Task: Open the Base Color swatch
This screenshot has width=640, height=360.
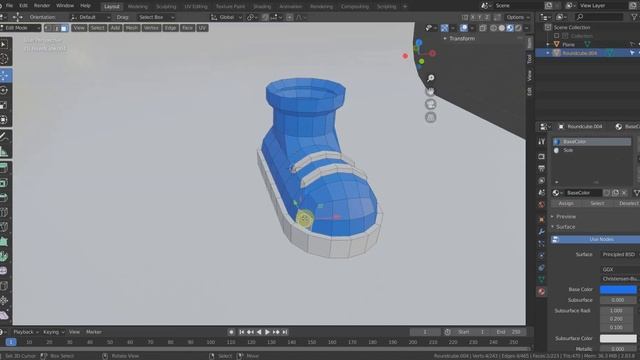Action: [x=618, y=289]
